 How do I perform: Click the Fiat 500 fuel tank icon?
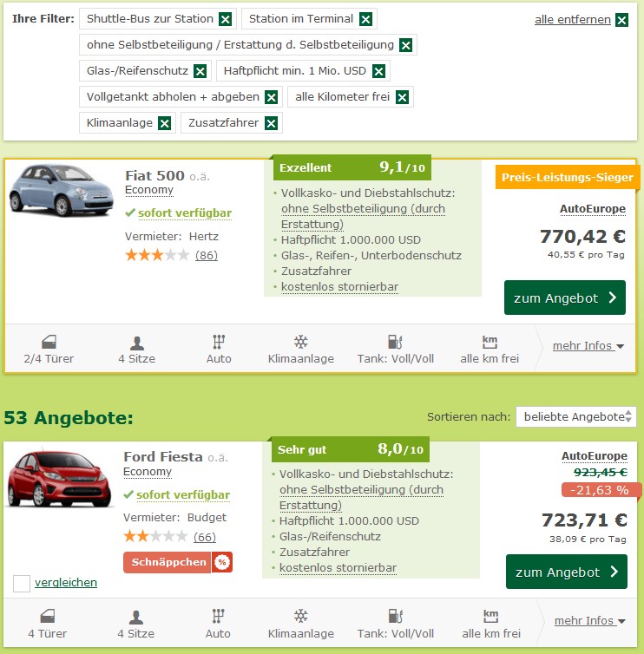(x=395, y=342)
